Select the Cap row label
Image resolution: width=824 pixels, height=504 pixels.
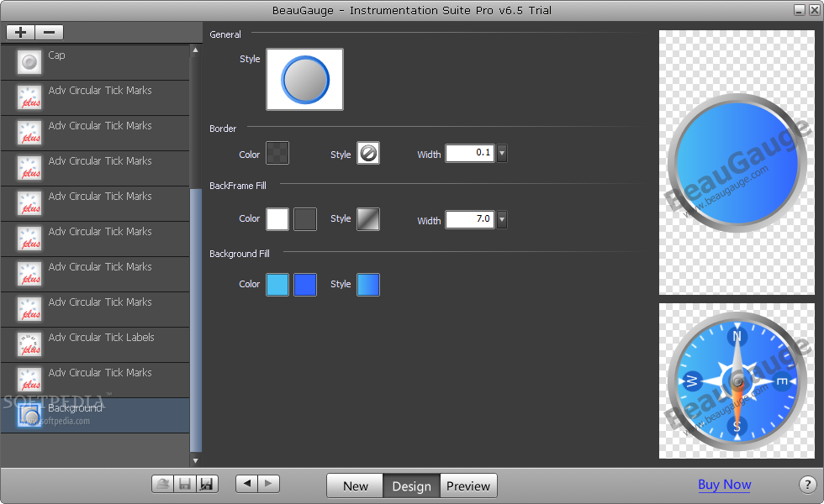[x=57, y=55]
